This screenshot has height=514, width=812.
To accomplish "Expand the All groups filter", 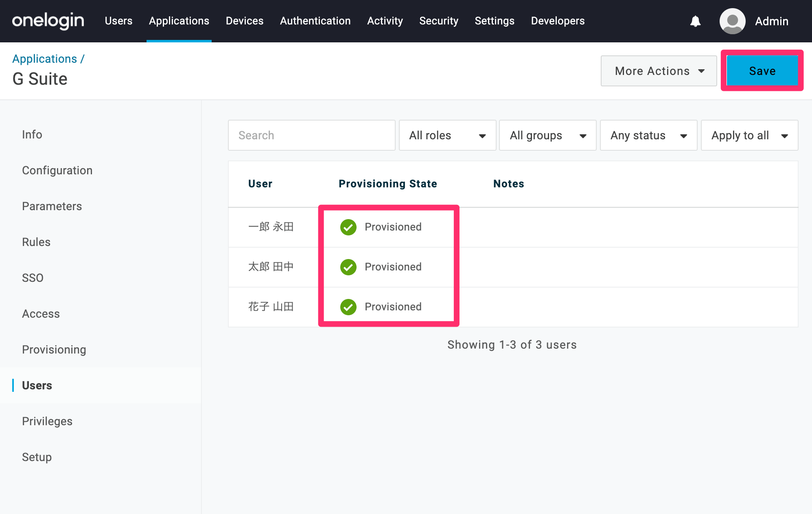I will [x=548, y=135].
